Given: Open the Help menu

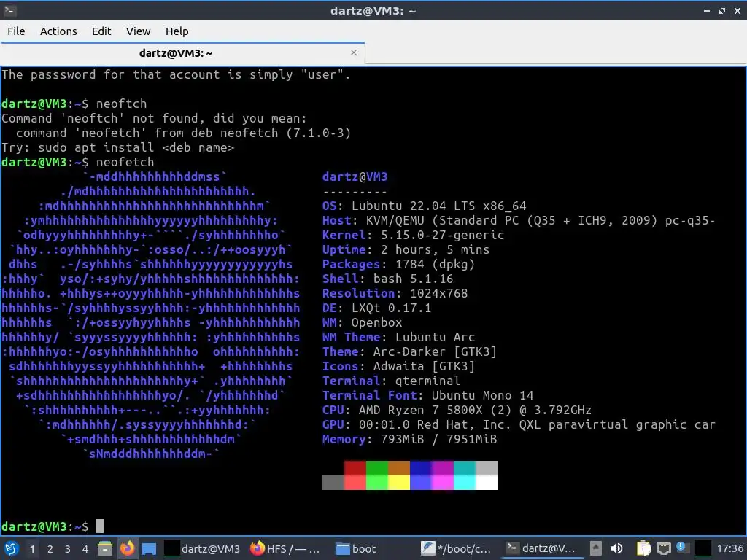Looking at the screenshot, I should pyautogui.click(x=177, y=31).
